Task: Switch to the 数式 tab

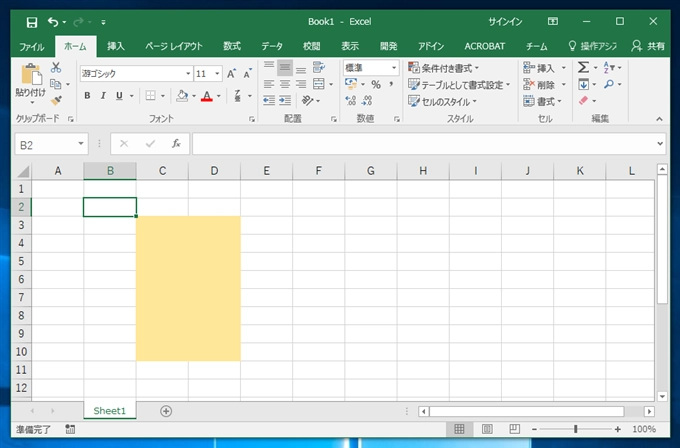Action: point(232,46)
